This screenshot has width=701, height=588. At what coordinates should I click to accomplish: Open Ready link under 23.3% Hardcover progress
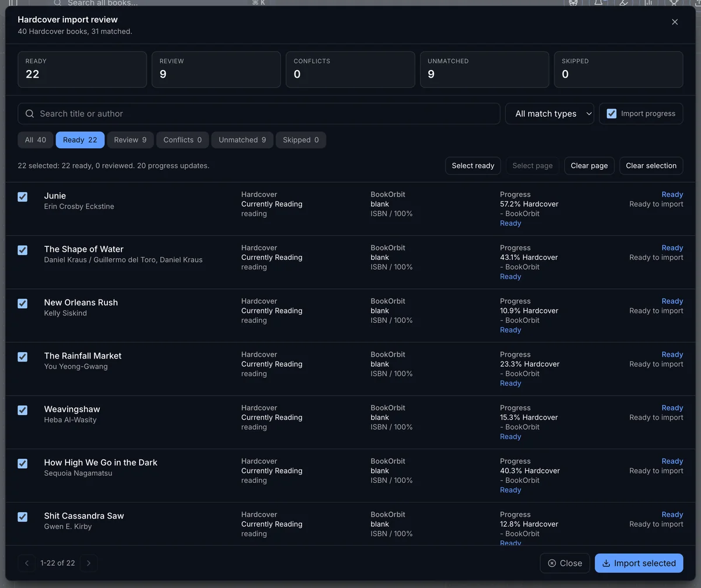pos(511,384)
